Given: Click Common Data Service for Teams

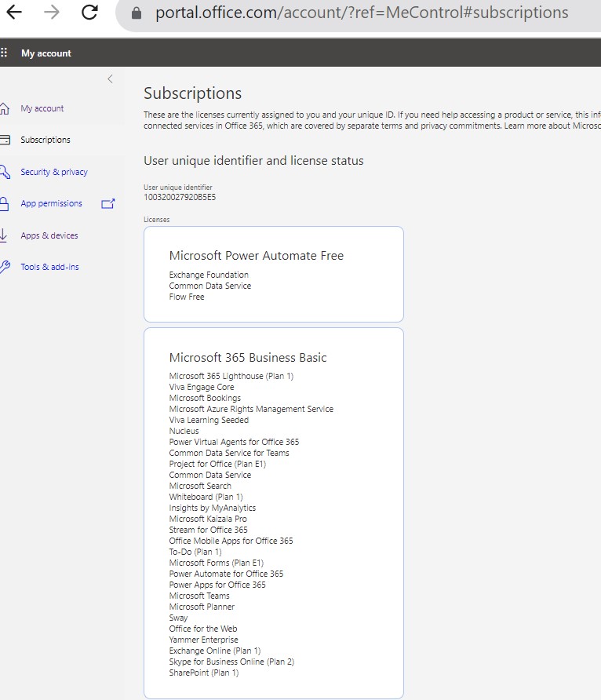Looking at the screenshot, I should [229, 453].
